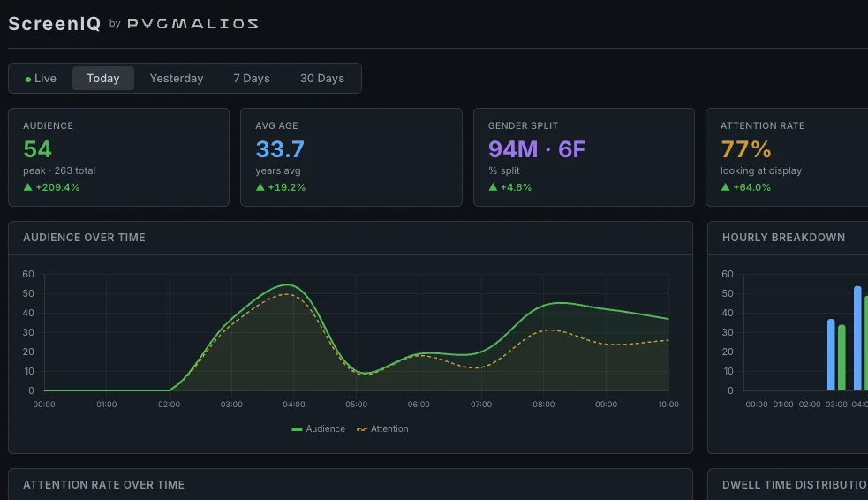
Task: Click the blue 03:00 bar in Hourly Breakdown
Action: pos(831,355)
